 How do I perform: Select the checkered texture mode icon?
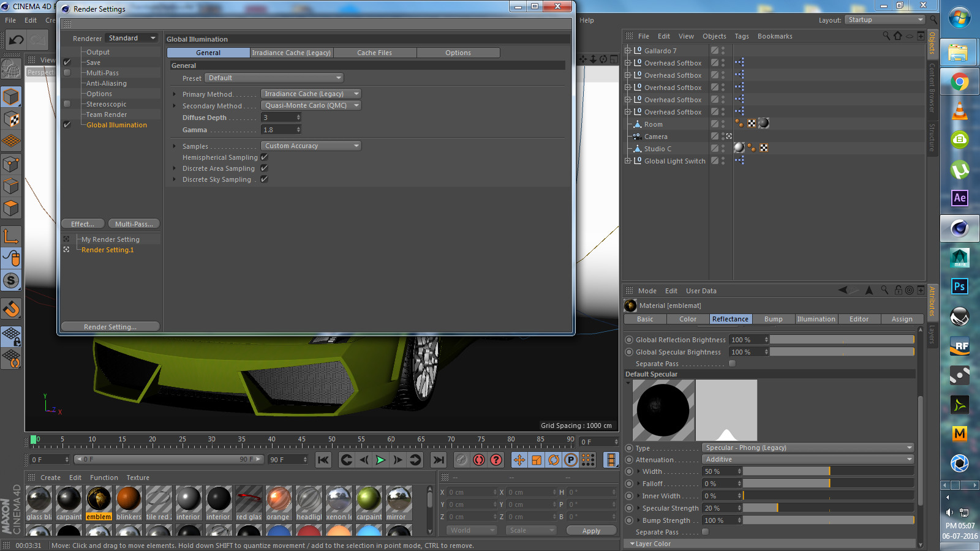coord(11,119)
